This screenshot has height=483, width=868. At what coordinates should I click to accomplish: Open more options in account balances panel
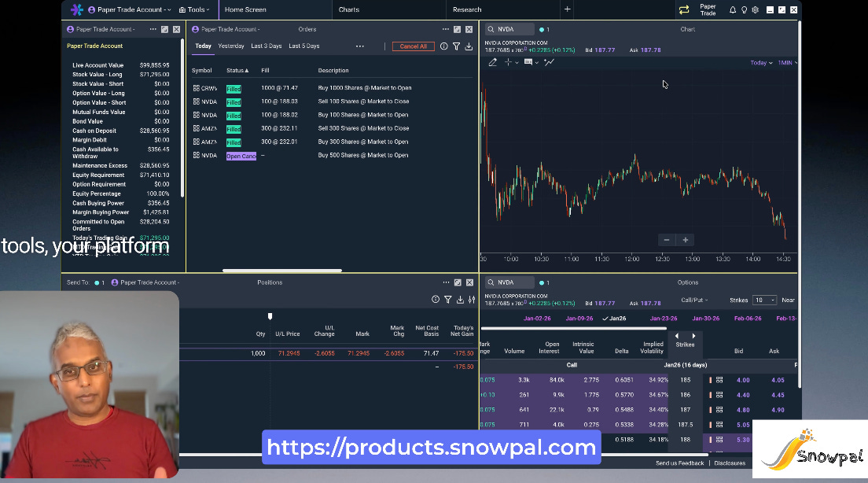(x=153, y=29)
